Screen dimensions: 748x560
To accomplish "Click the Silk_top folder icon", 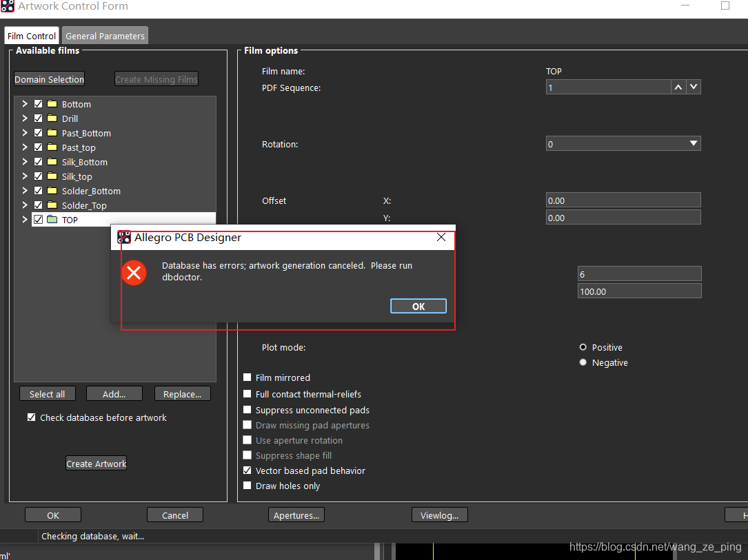I will (x=52, y=176).
